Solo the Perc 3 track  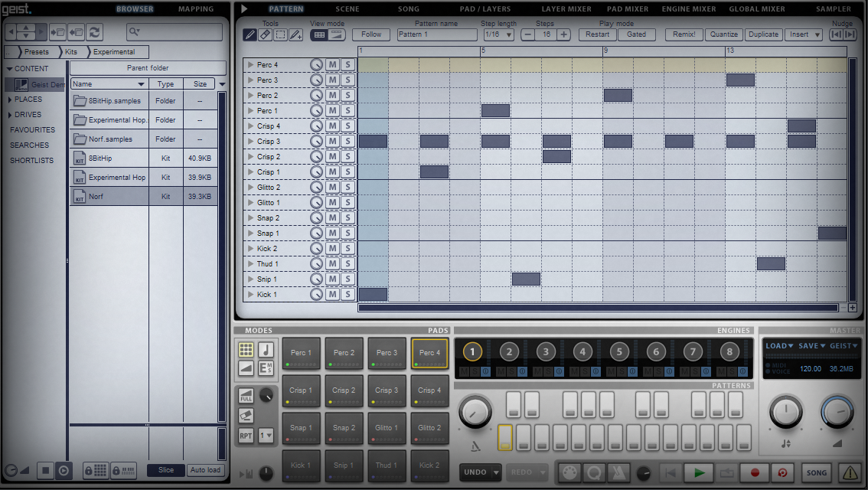tap(348, 80)
